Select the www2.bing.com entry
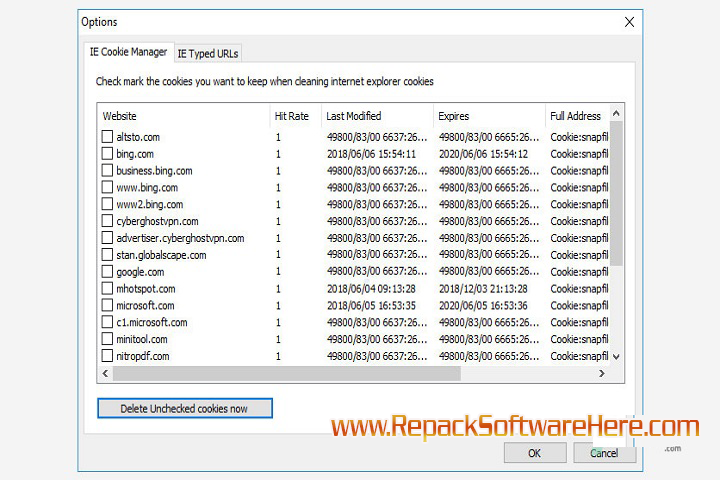This screenshot has height=480, width=720. click(x=150, y=204)
